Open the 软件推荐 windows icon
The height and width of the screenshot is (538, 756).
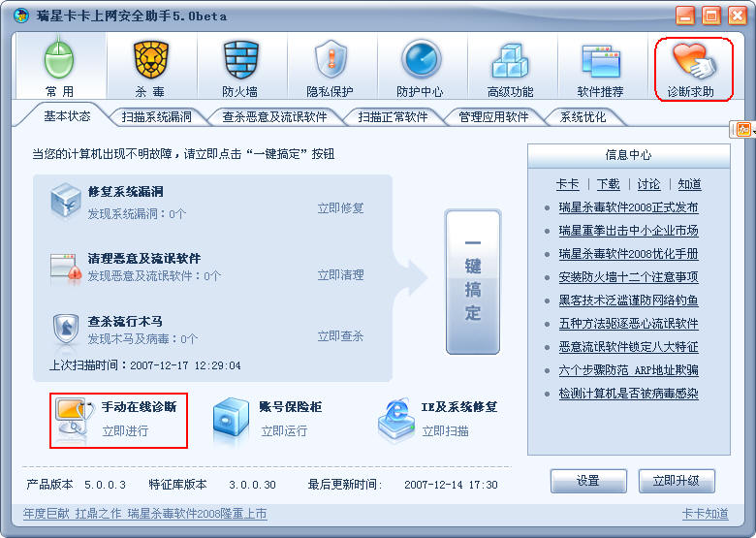click(x=601, y=62)
